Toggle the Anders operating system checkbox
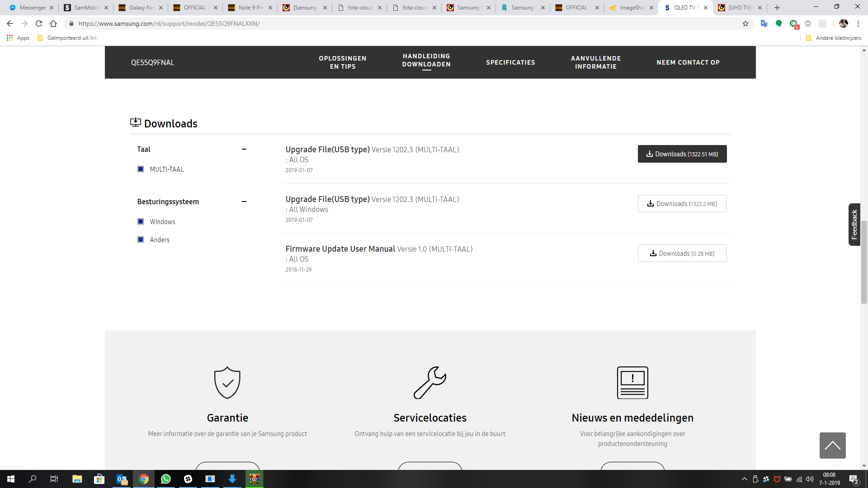Viewport: 868px width, 488px height. click(141, 239)
